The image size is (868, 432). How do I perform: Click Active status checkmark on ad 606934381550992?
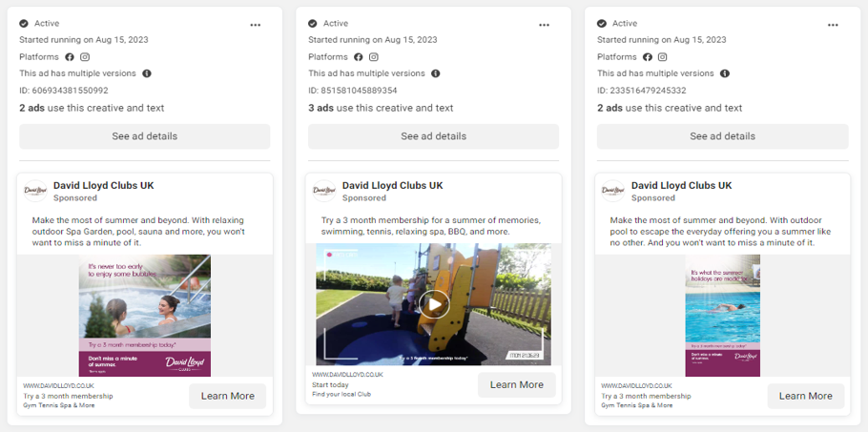point(24,23)
